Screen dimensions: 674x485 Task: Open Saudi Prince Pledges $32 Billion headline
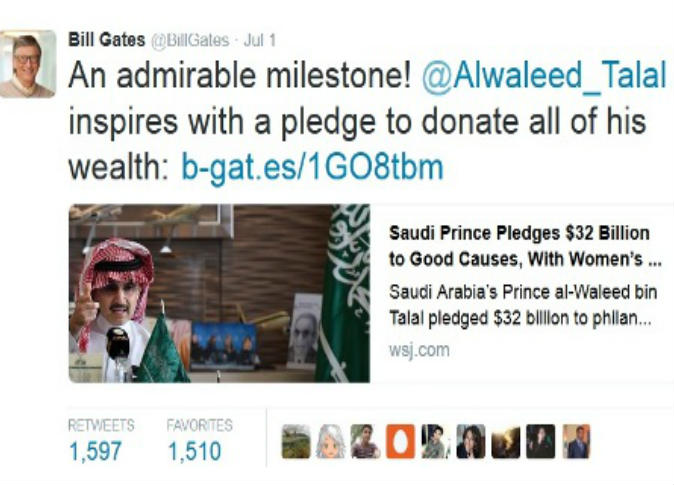tap(525, 246)
